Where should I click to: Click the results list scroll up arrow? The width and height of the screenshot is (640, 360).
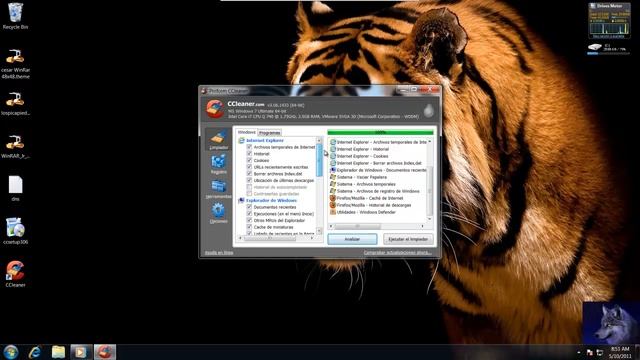tap(430, 142)
